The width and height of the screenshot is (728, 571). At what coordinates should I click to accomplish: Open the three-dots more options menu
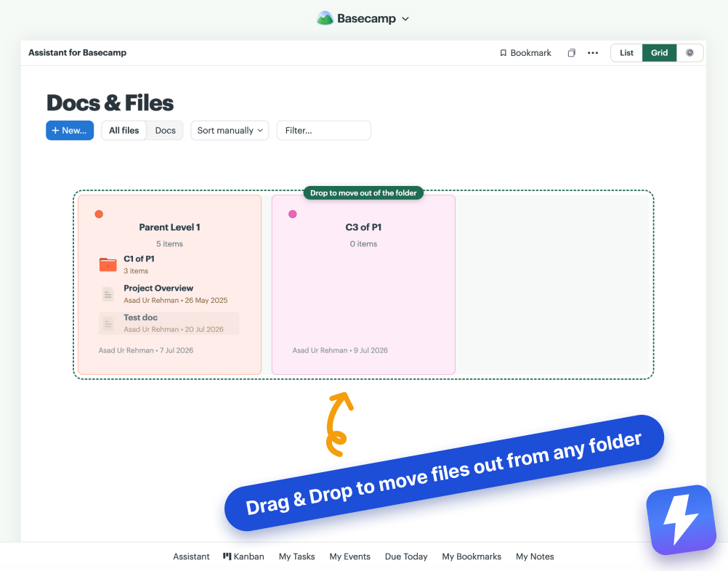[593, 53]
